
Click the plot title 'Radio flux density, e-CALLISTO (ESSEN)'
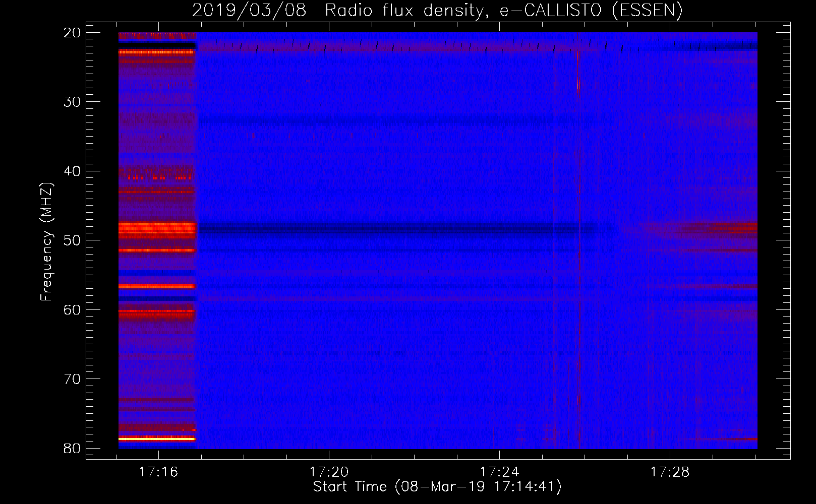503,11
